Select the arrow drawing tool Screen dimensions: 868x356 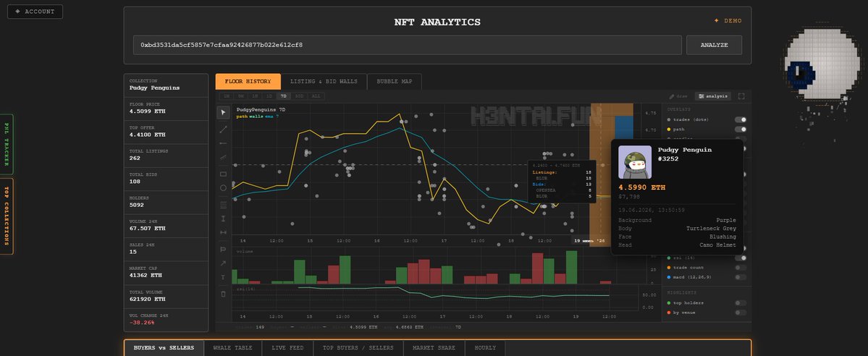point(223,263)
